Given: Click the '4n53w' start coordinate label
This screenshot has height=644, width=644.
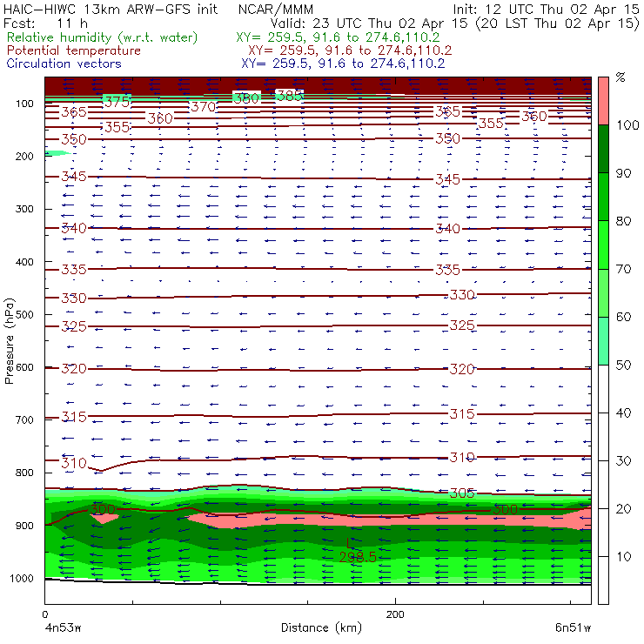Looking at the screenshot, I should pyautogui.click(x=64, y=628).
